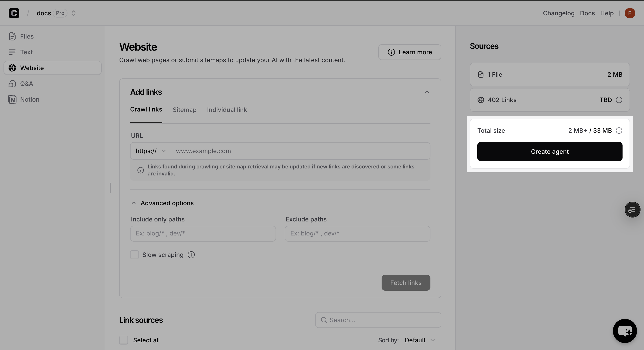Click the Exclude paths input field
Screen dimensions: 644x350
(357, 233)
